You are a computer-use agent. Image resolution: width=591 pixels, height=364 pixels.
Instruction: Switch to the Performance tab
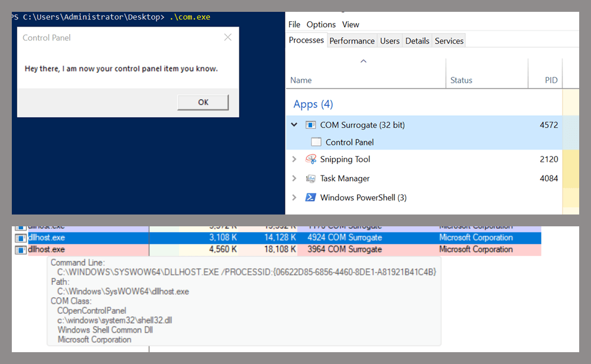point(352,41)
